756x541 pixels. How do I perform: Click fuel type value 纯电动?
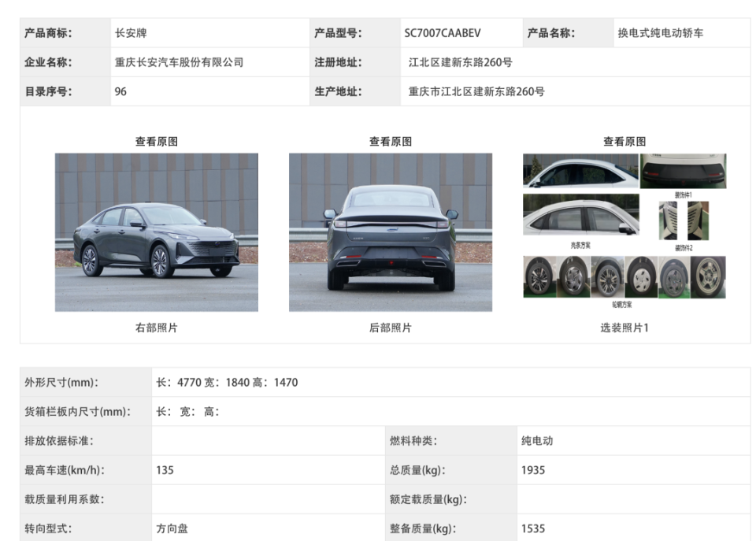pos(537,441)
